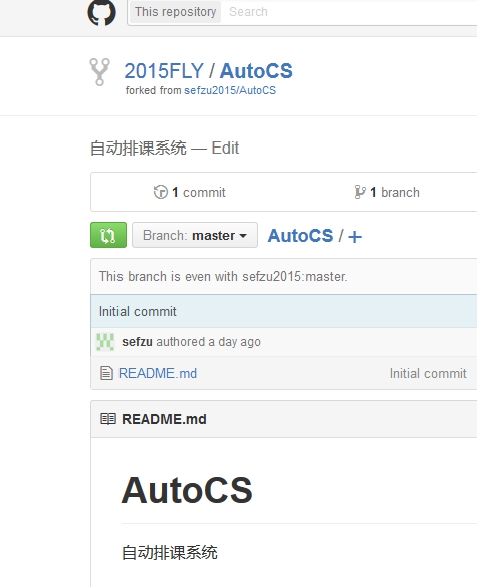Click the 自动排课系统 paragraph in README
This screenshot has width=477, height=587.
[170, 552]
